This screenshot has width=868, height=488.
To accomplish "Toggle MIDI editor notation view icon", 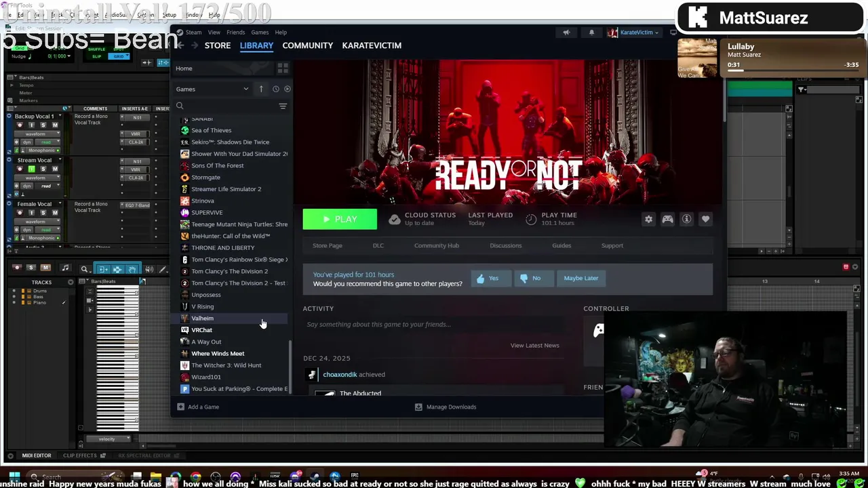I will click(x=65, y=268).
